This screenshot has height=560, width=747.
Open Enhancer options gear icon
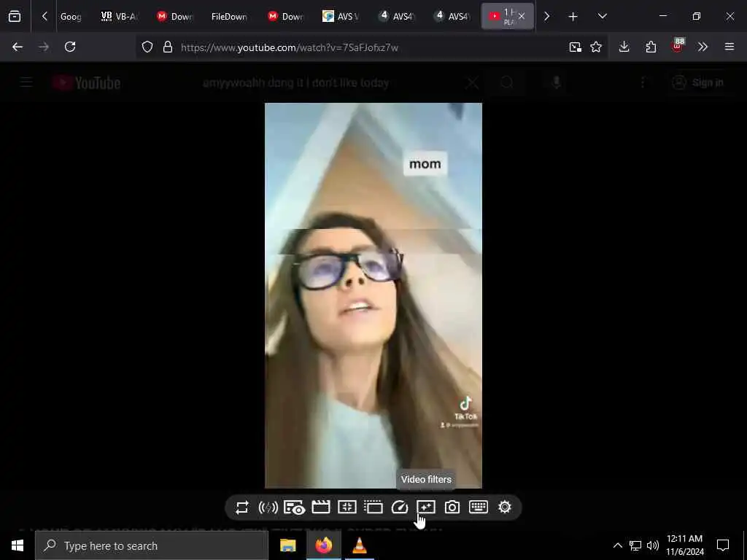point(505,507)
